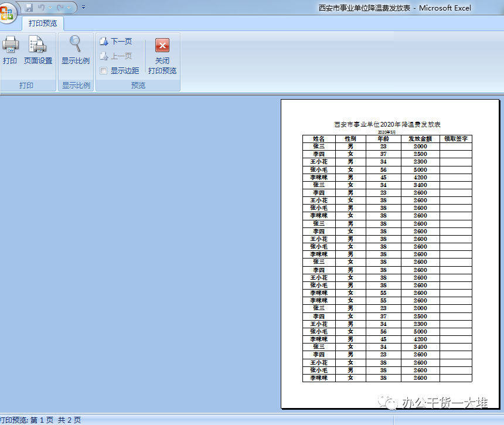Go to 下一页 next page
This screenshot has height=425, width=504.
[x=116, y=41]
